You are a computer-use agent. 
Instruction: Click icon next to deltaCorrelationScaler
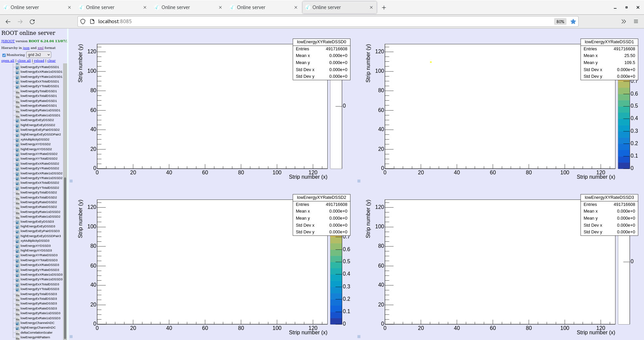click(18, 333)
